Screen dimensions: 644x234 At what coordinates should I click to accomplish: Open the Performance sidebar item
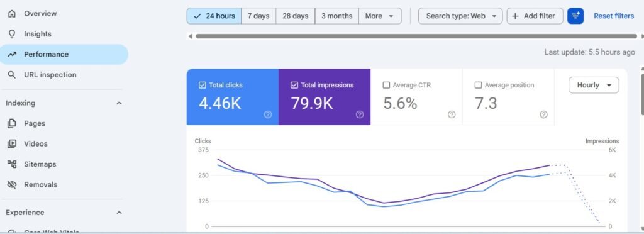click(64, 54)
